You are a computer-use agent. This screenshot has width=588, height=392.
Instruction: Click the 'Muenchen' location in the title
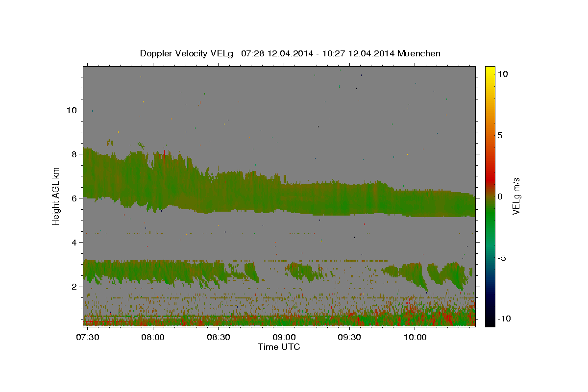pyautogui.click(x=419, y=53)
